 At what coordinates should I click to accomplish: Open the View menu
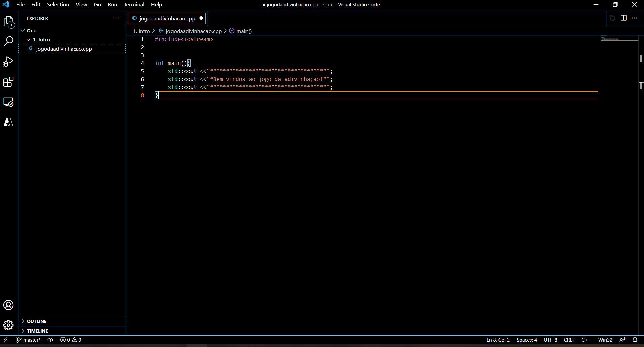tap(81, 4)
